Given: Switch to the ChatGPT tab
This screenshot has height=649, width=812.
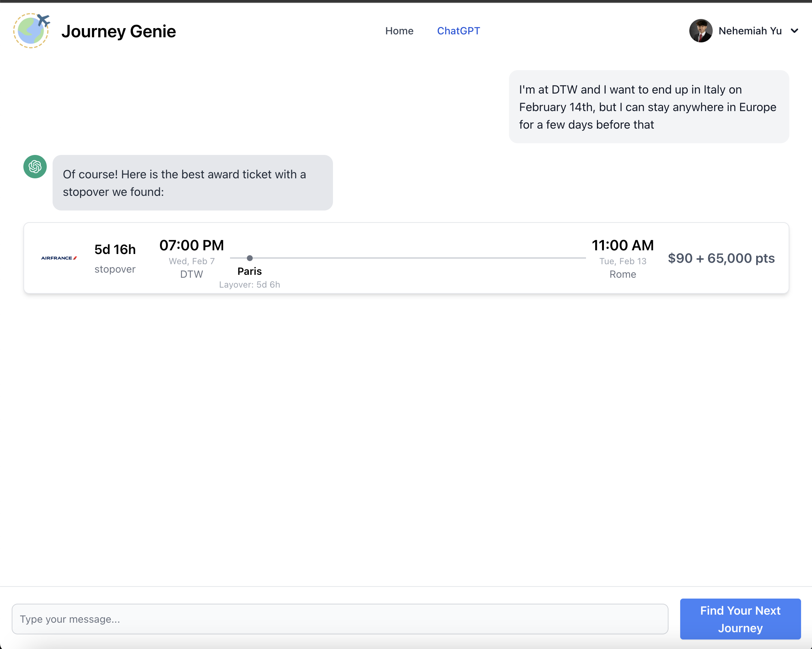Looking at the screenshot, I should tap(458, 31).
